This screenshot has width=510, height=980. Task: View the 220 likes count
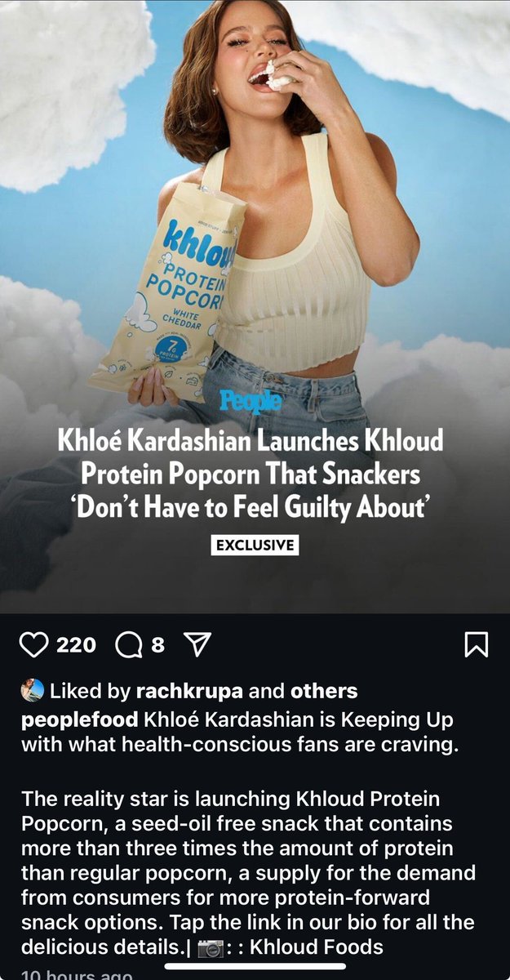[x=76, y=646]
